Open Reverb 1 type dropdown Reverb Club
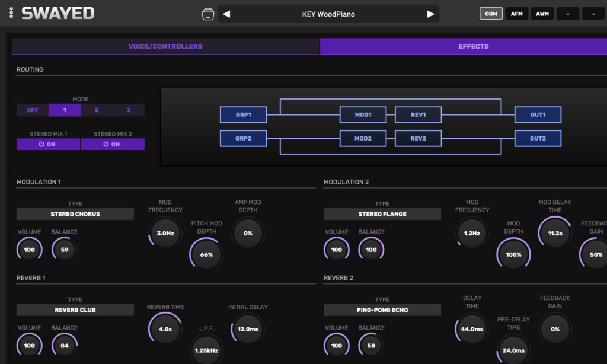Image resolution: width=607 pixels, height=364 pixels. [75, 310]
